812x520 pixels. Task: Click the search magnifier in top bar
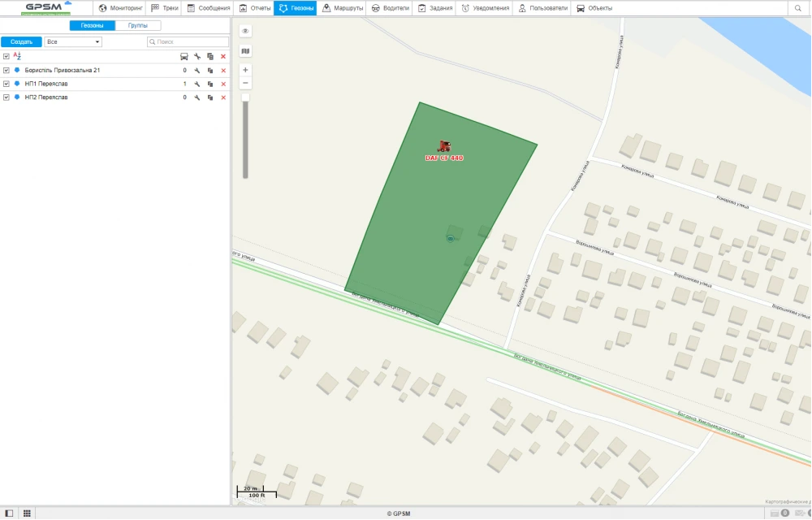click(798, 8)
